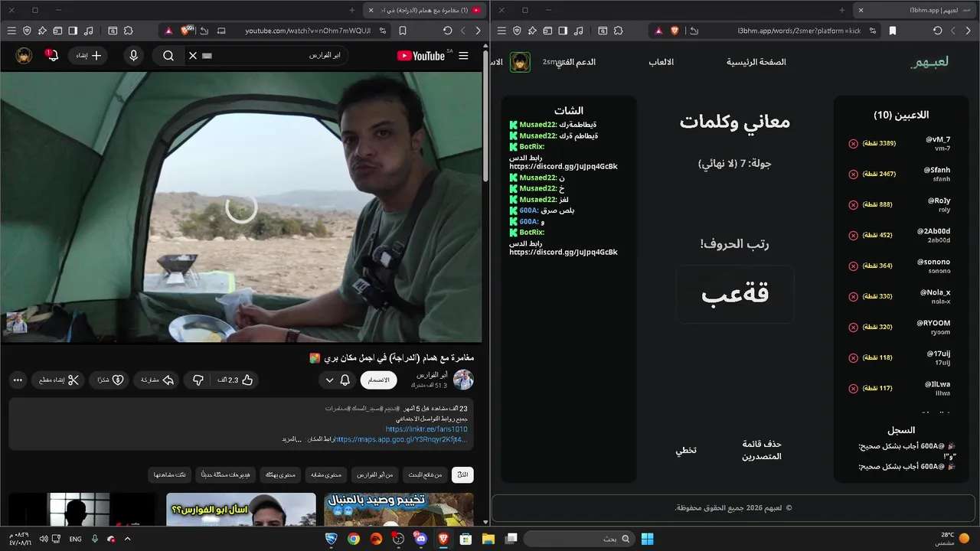Send Super Thanks with heart-dollar button
980x551 pixels.
click(x=110, y=380)
